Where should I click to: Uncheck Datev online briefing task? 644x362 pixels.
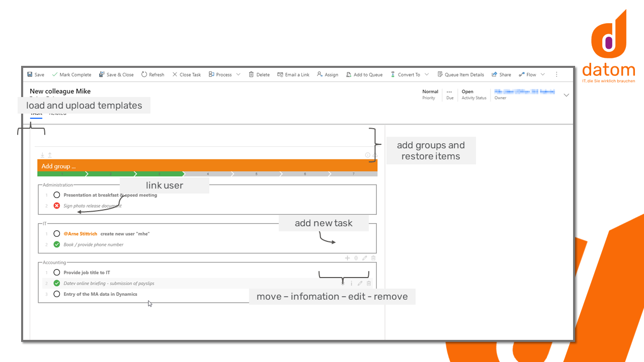(x=57, y=283)
